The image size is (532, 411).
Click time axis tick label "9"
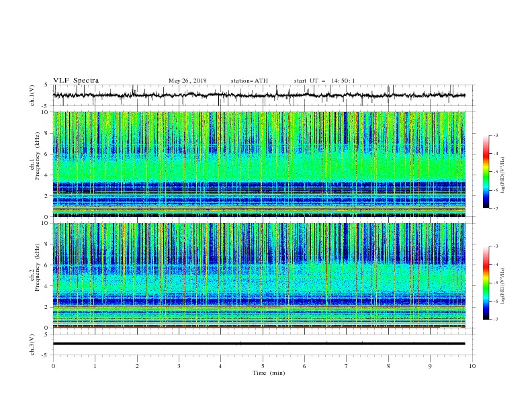click(430, 366)
